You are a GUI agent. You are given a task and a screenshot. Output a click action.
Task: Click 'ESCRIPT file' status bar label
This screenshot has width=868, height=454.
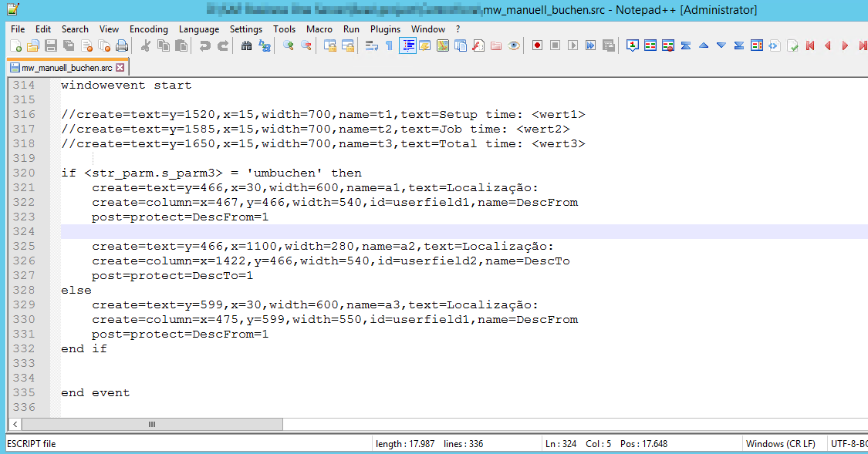click(32, 444)
